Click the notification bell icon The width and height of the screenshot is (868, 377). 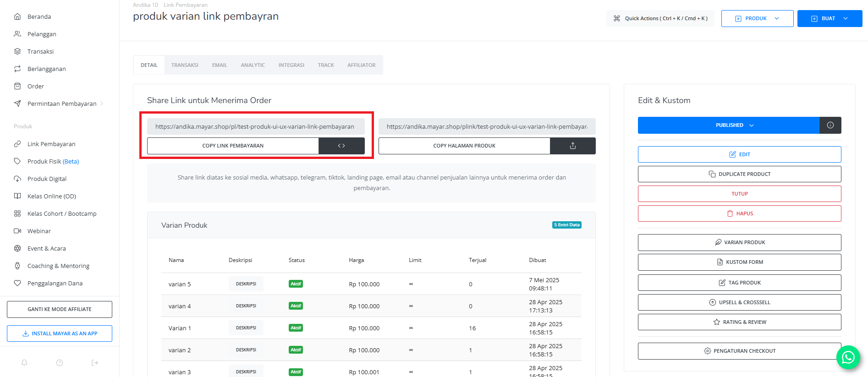[24, 363]
